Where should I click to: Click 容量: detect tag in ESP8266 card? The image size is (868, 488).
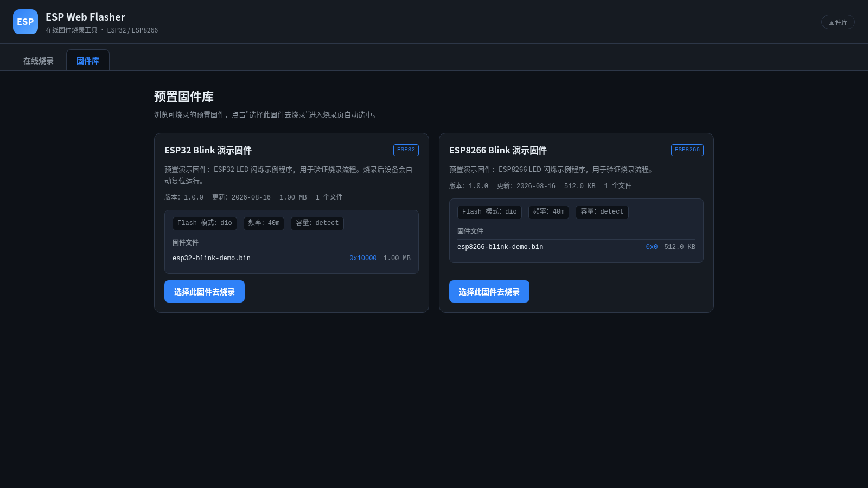602,212
